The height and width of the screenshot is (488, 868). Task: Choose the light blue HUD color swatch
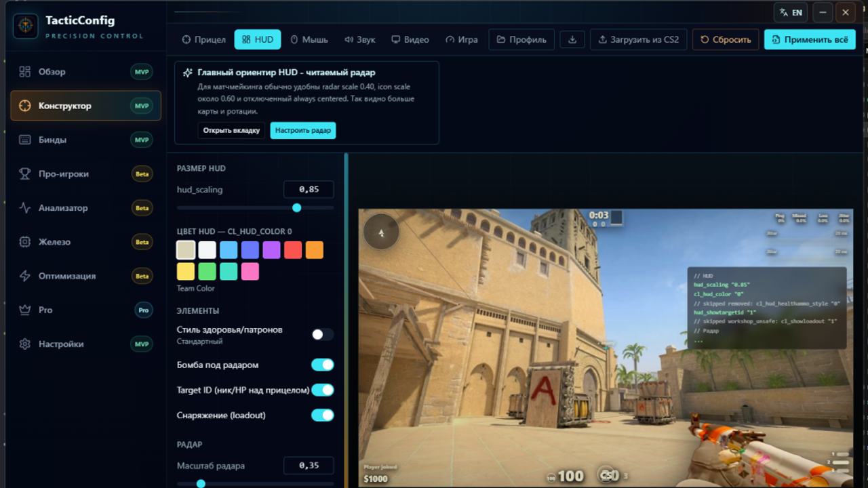pyautogui.click(x=229, y=250)
